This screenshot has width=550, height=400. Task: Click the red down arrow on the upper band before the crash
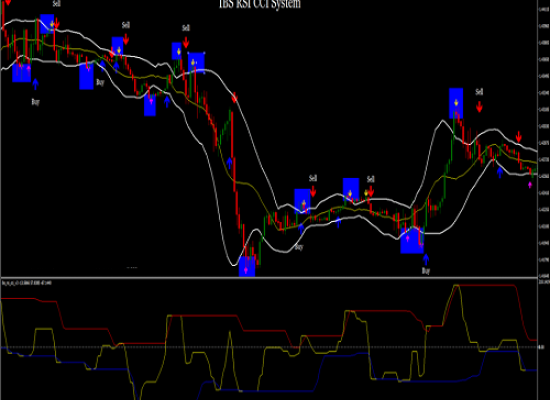(235, 98)
